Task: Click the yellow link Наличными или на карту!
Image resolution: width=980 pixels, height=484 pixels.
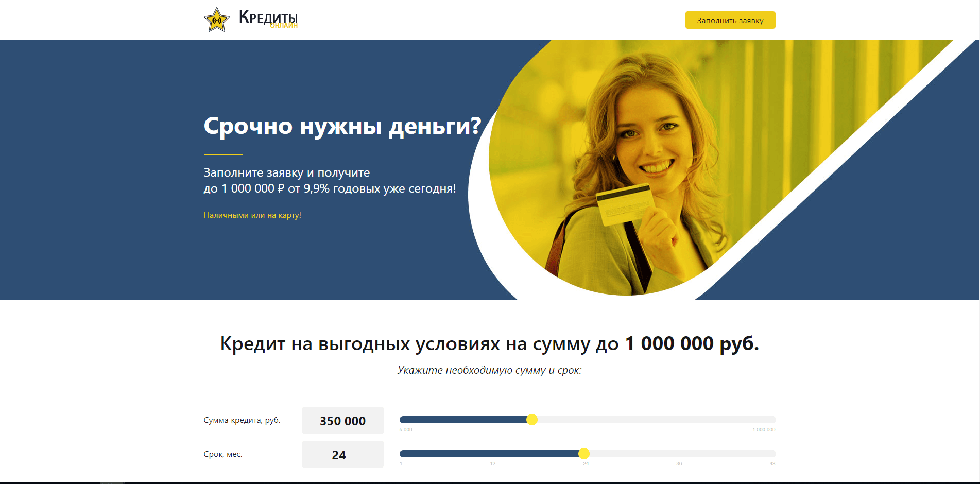Action: click(252, 215)
